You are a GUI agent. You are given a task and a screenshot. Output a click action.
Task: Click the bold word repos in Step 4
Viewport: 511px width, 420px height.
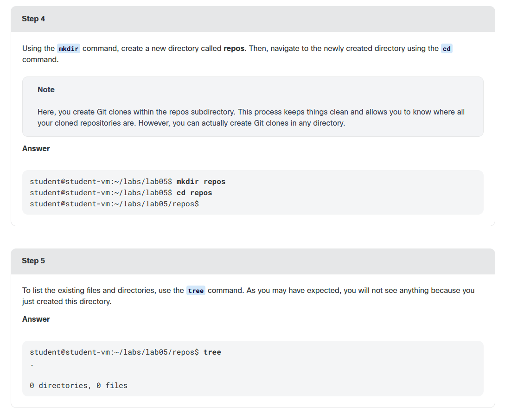tap(234, 49)
